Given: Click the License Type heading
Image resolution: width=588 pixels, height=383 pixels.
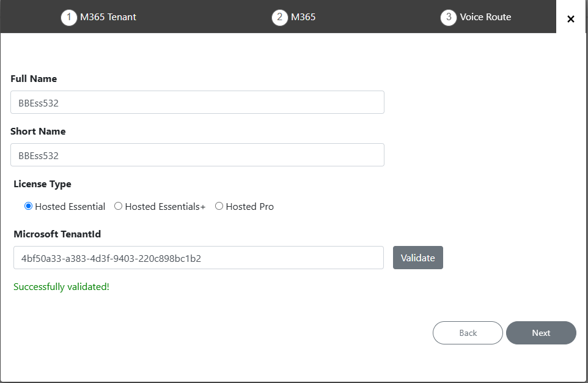Looking at the screenshot, I should 42,184.
